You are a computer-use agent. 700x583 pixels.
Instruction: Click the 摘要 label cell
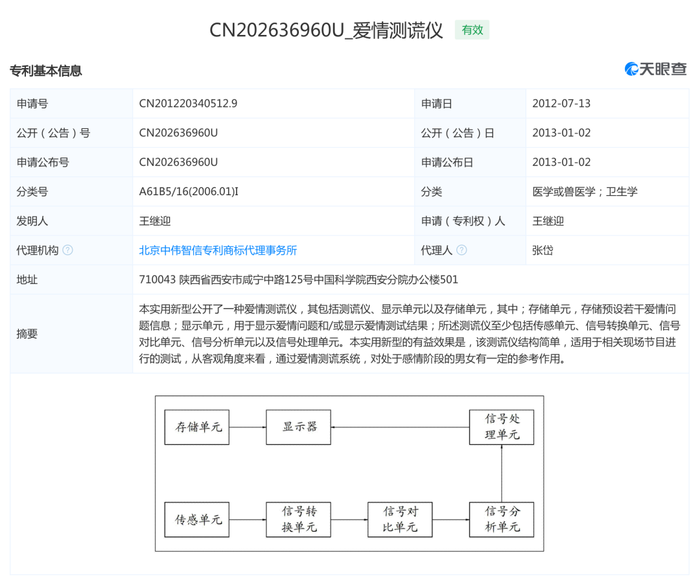[x=71, y=334]
